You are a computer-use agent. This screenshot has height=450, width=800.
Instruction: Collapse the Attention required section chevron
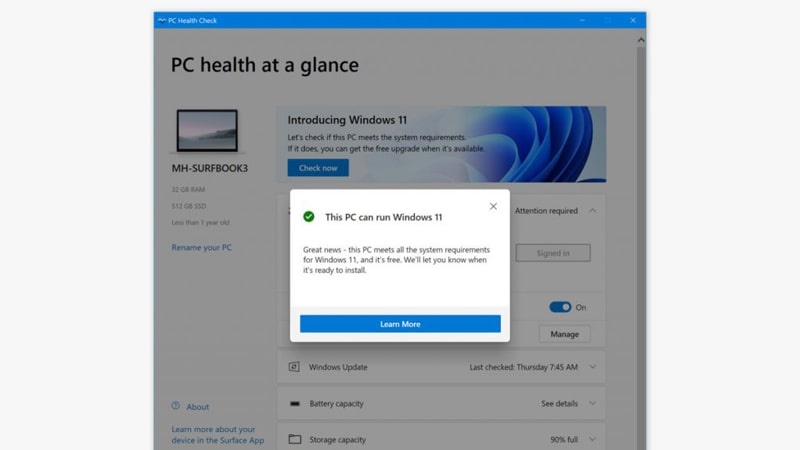592,210
